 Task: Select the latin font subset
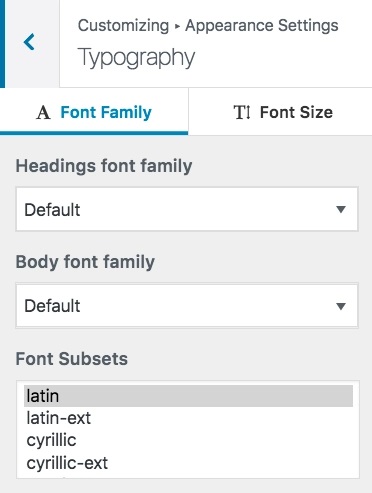tap(188, 396)
